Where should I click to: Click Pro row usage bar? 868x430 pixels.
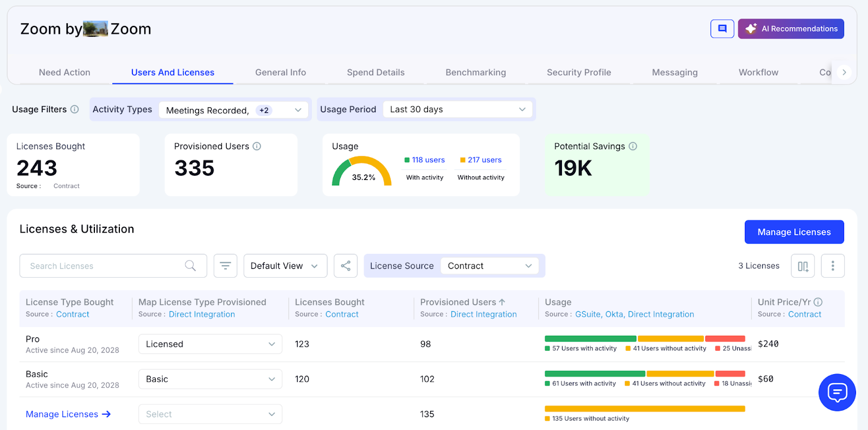click(645, 338)
